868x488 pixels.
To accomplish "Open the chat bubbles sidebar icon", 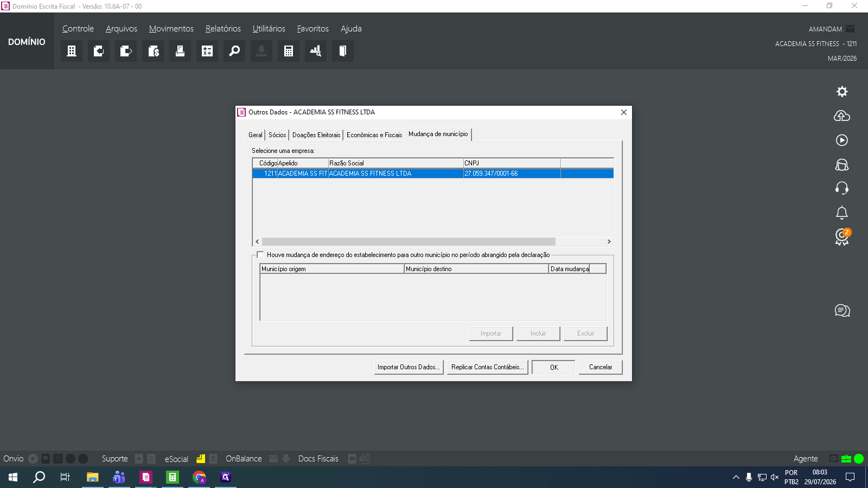I will coord(843,311).
